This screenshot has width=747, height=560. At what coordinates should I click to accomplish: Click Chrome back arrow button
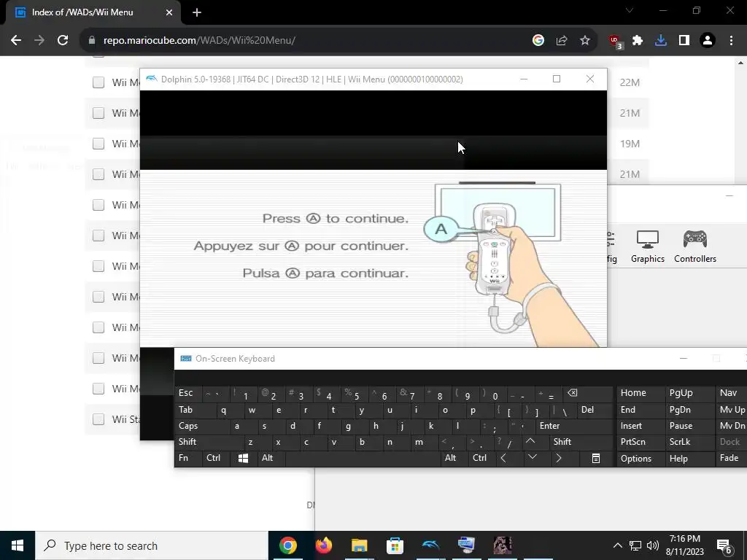tap(16, 41)
